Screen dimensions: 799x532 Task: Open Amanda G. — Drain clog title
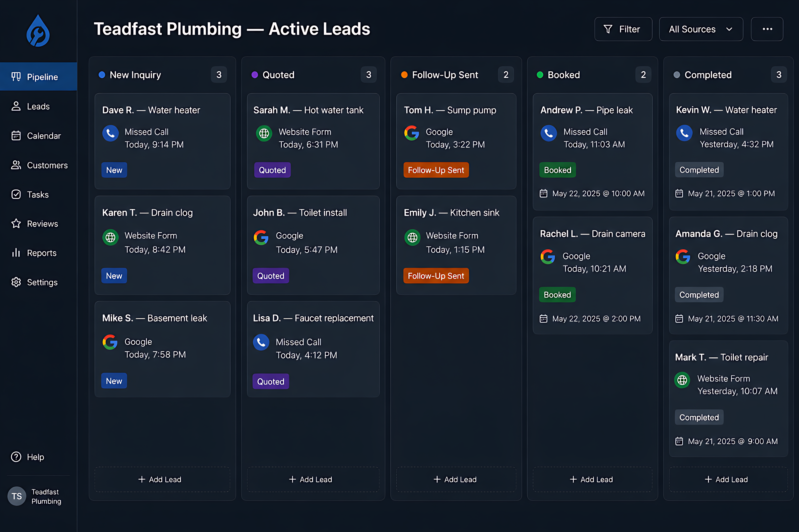pyautogui.click(x=726, y=234)
